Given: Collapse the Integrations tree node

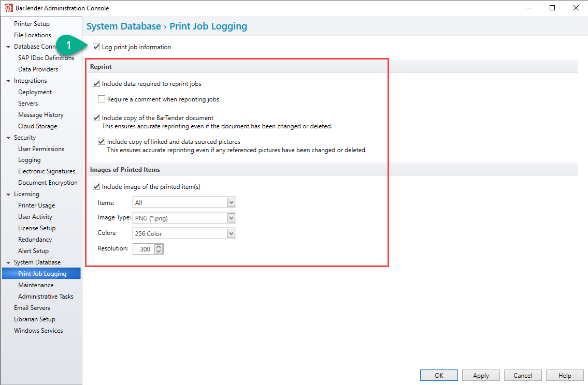Looking at the screenshot, I should pos(8,81).
